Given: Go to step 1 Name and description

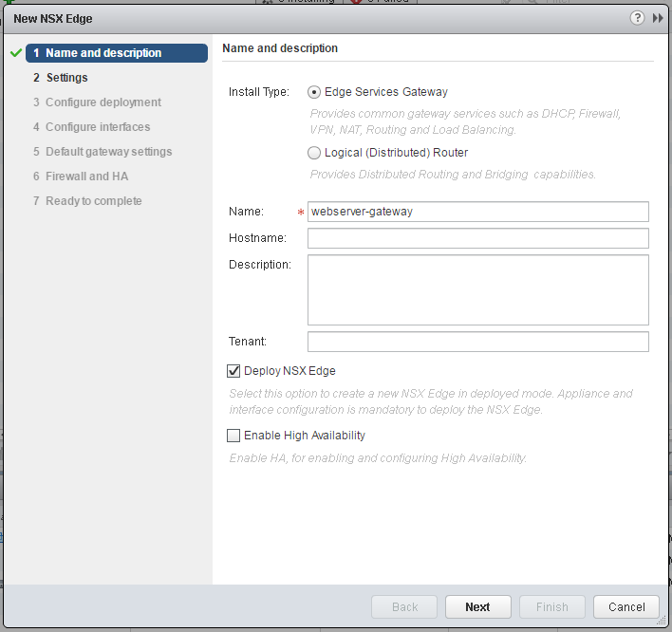Looking at the screenshot, I should point(117,53).
